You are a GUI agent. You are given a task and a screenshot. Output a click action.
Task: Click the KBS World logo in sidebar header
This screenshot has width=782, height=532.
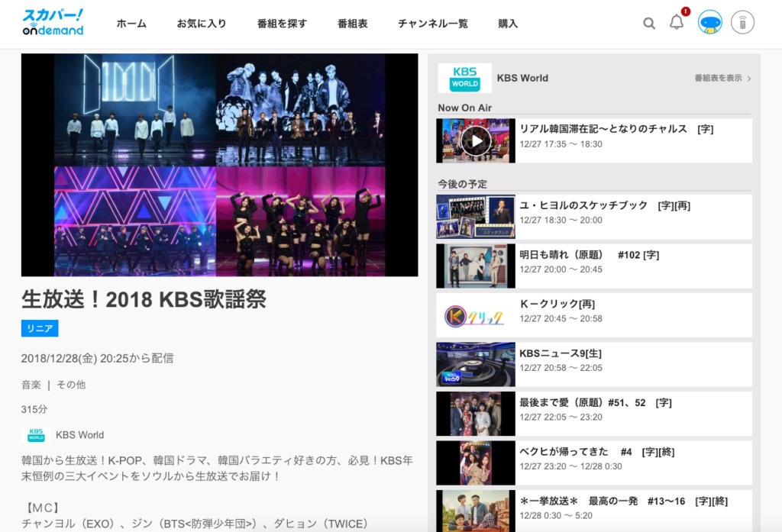tap(464, 78)
